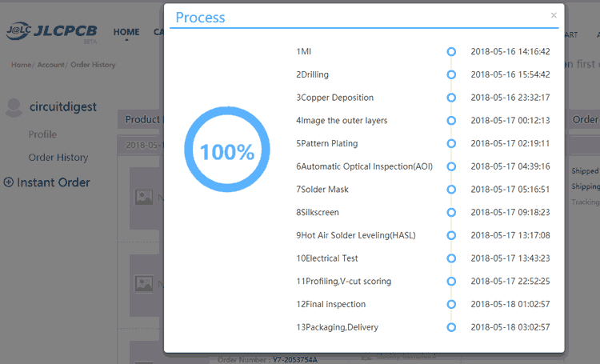This screenshot has height=364, width=600.
Task: Click the Instant Order plus icon
Action: (9, 182)
